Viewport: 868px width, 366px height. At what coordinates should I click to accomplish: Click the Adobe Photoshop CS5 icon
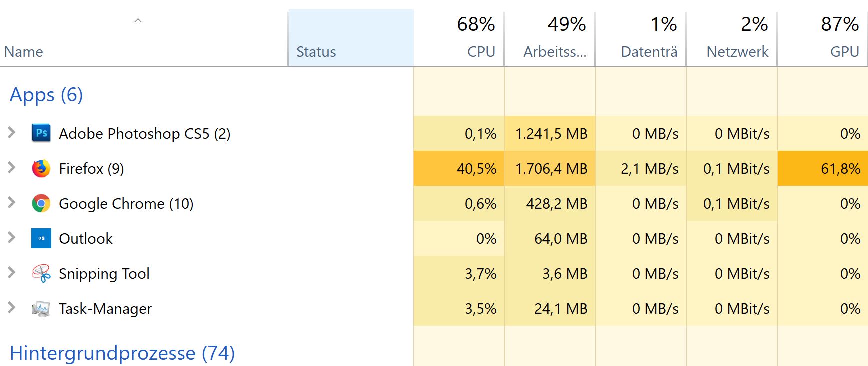click(x=41, y=133)
